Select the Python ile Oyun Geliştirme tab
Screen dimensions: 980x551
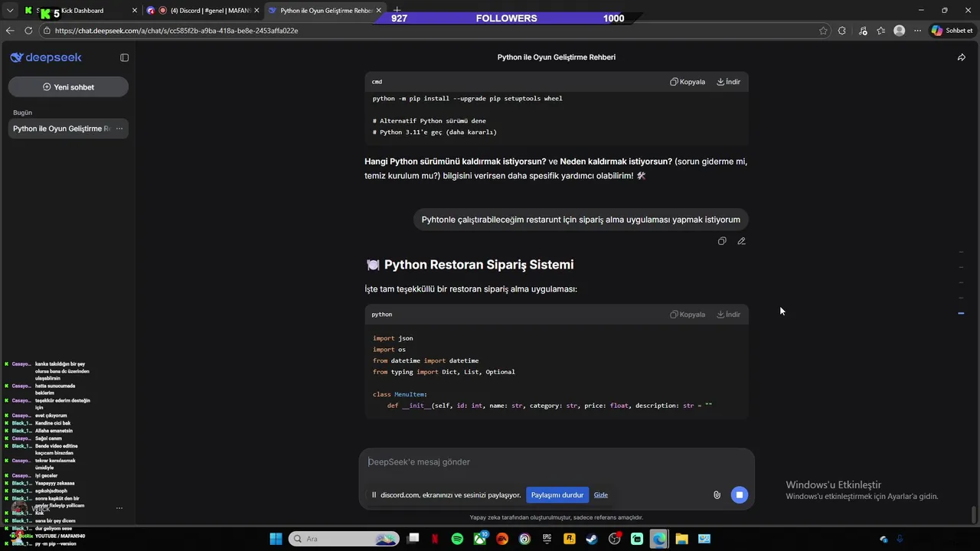(327, 11)
